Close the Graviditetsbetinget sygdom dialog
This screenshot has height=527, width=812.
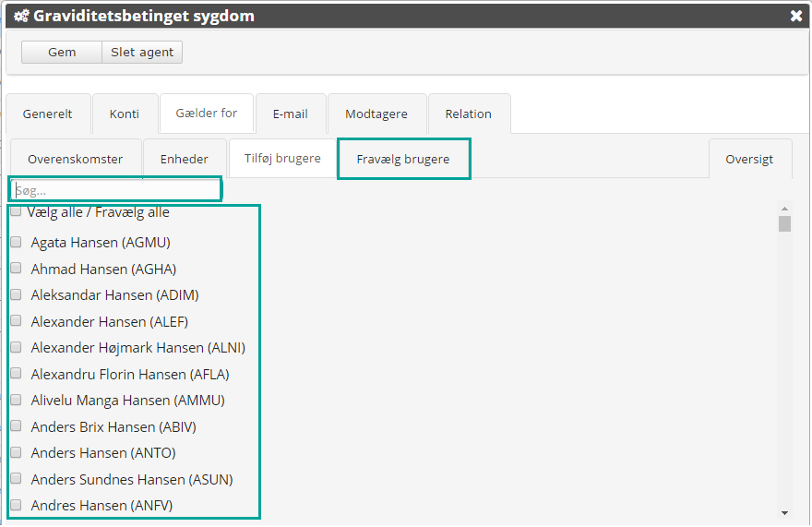coord(795,16)
